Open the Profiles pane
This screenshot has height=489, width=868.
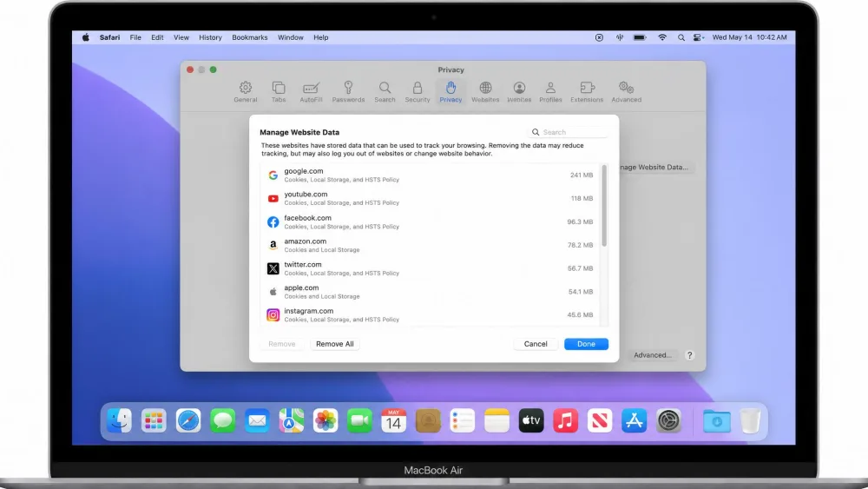550,92
